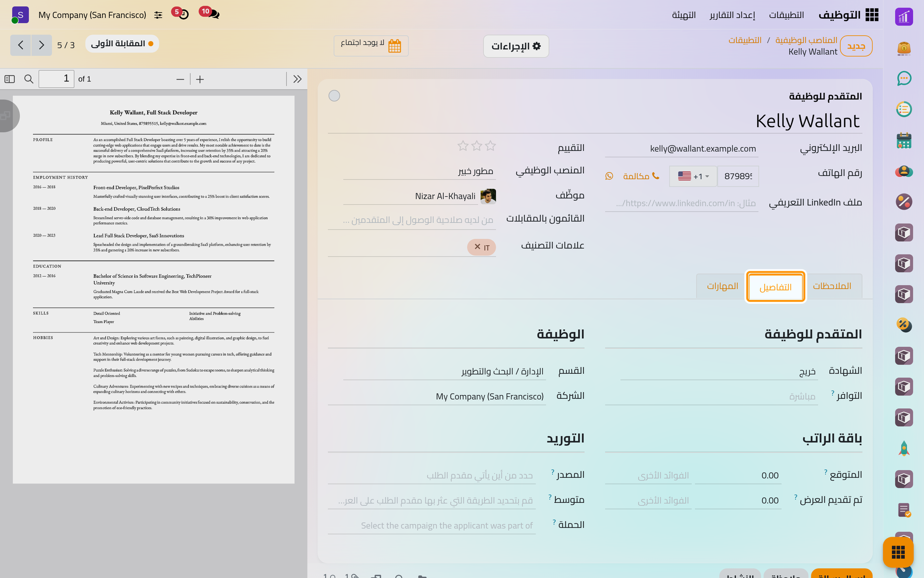Select the التفاصيل tab

[x=775, y=287]
